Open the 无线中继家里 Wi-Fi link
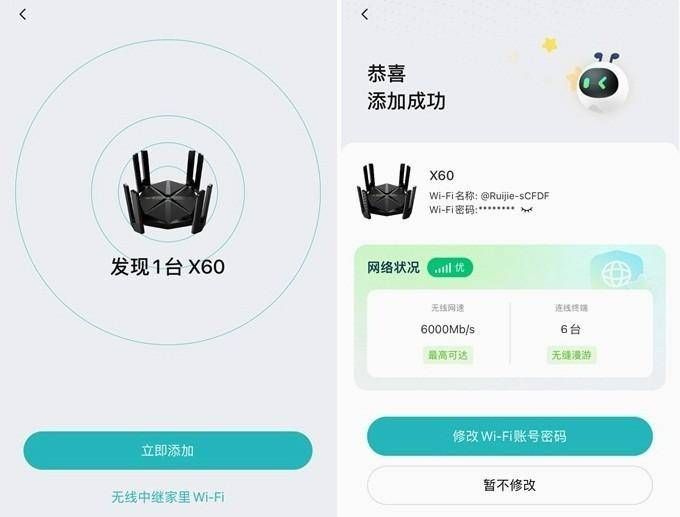Screen dimensions: 680x517 (168, 497)
